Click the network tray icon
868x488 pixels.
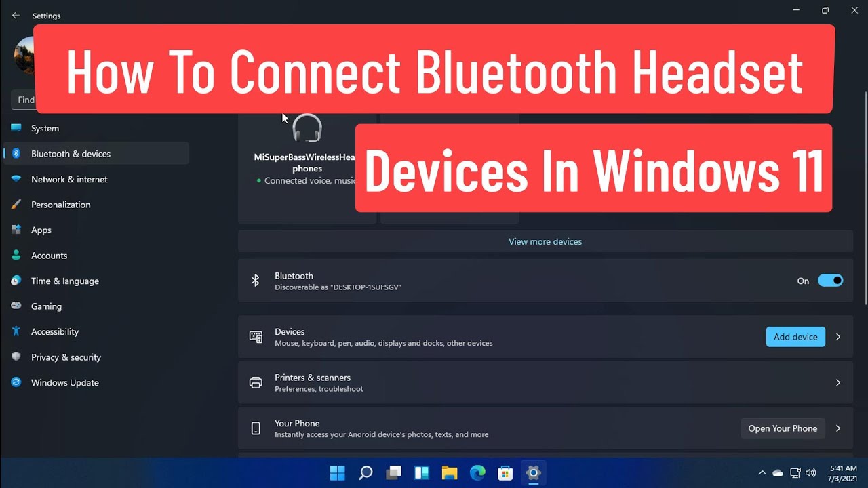pyautogui.click(x=795, y=473)
